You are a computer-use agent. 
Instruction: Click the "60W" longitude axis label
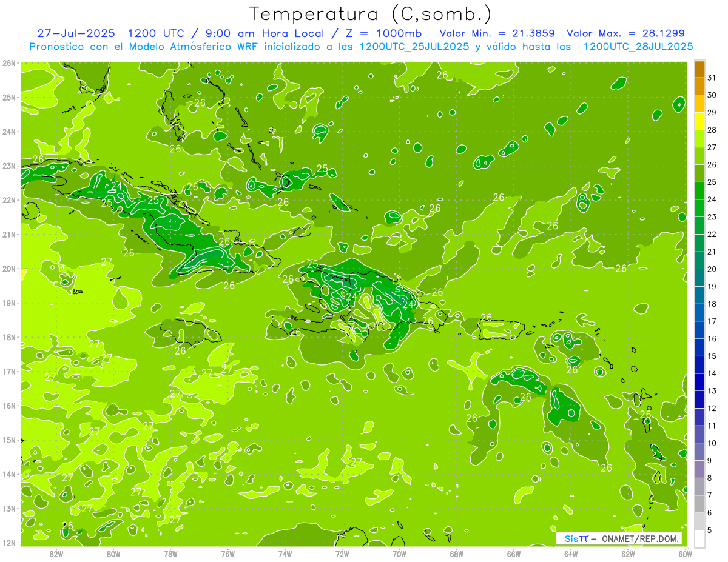685,554
